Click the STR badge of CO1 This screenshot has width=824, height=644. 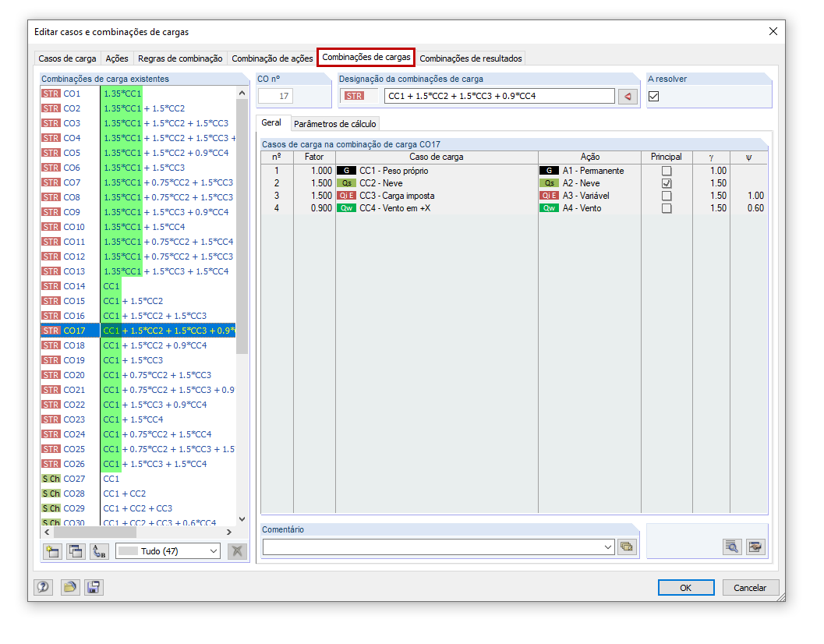pos(51,94)
